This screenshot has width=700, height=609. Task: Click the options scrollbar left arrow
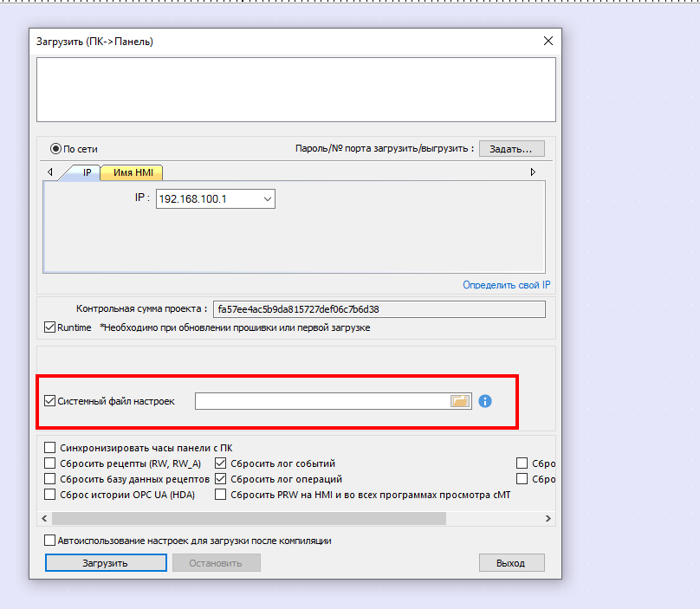(x=44, y=518)
